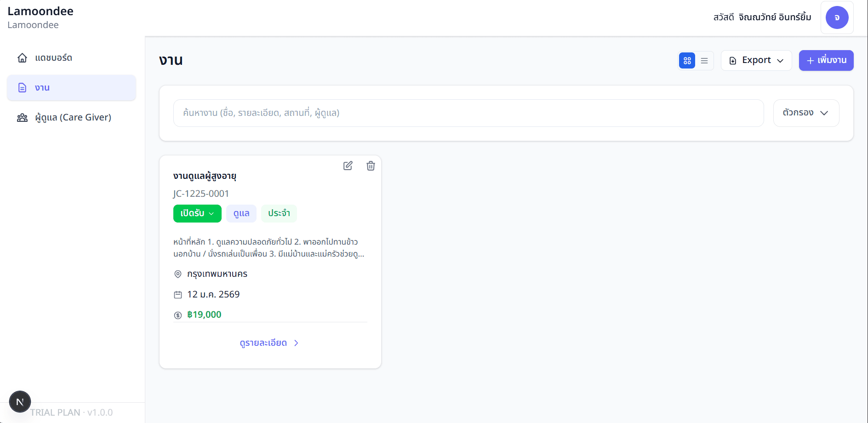The height and width of the screenshot is (423, 868).
Task: Click the ประจำ tag on job card
Action: click(279, 213)
